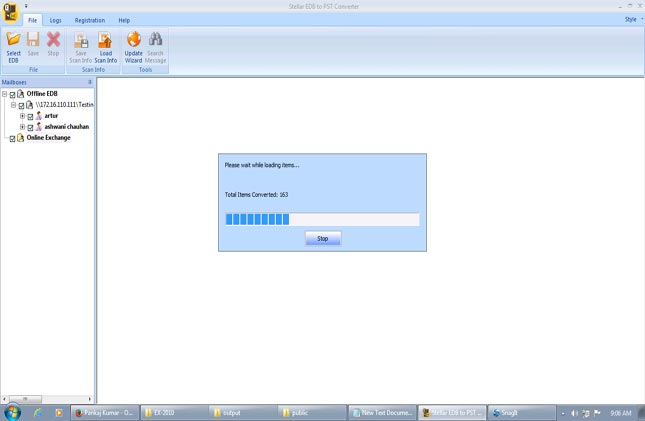
Task: Toggle the Offline EDB checkbox
Action: [x=12, y=95]
